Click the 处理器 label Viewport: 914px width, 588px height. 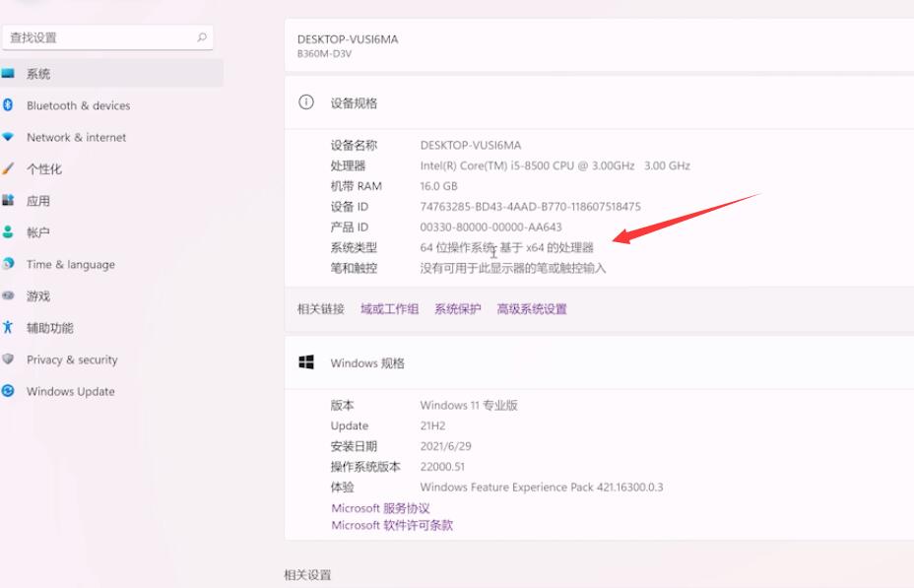(x=348, y=165)
